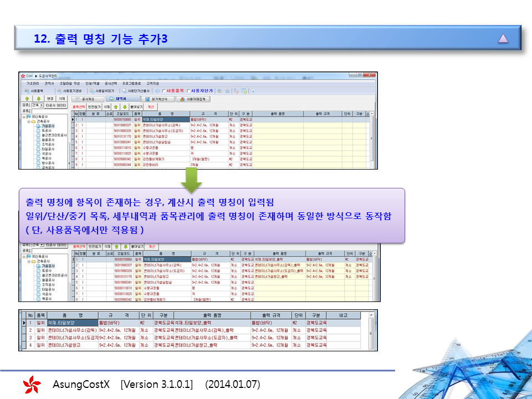
Task: Click the 비고 column header in bottom table
Action: point(344,315)
